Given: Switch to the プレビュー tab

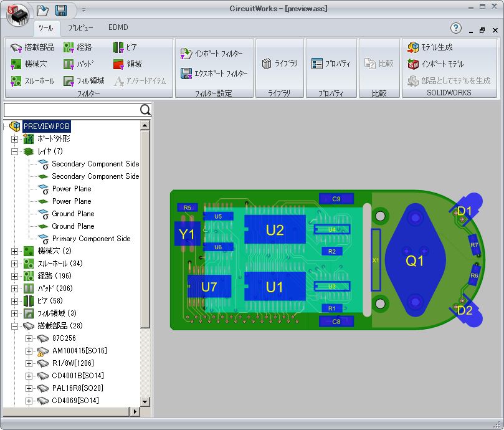Looking at the screenshot, I should coord(80,28).
